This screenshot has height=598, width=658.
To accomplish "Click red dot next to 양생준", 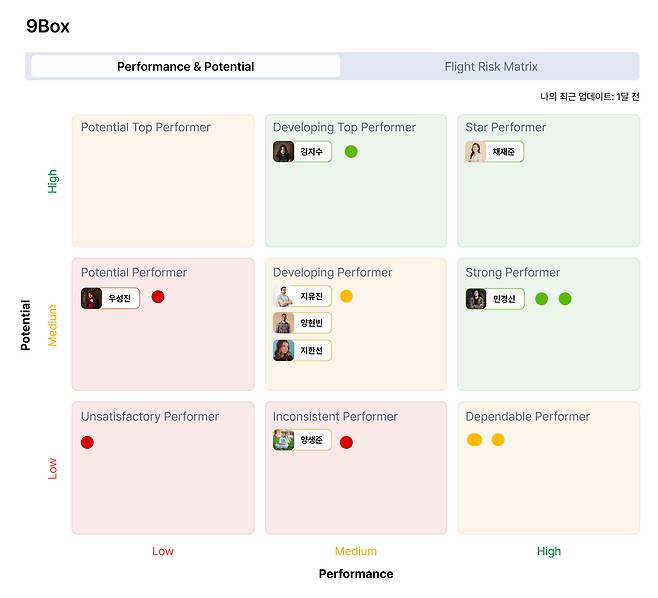I will (346, 442).
